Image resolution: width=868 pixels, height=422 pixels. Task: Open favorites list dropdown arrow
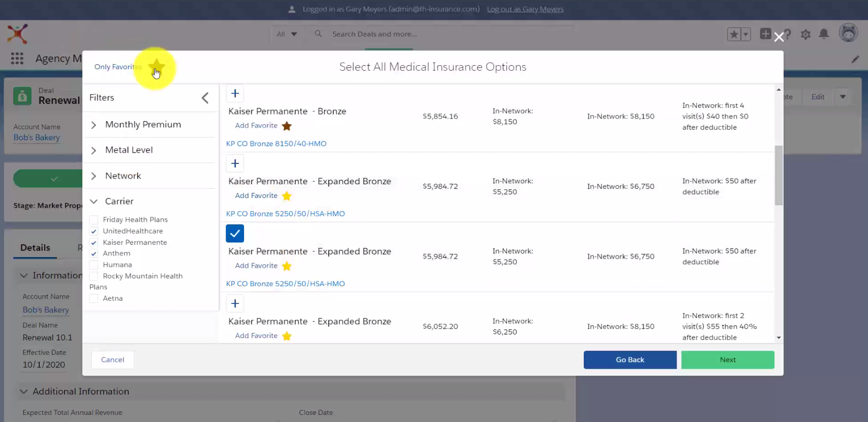tap(746, 35)
